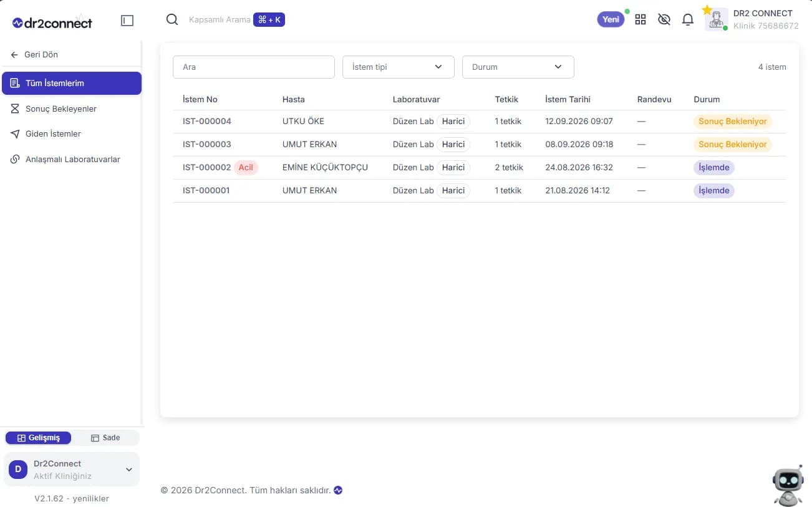Click date 24.08.2026 16:32

(x=579, y=167)
